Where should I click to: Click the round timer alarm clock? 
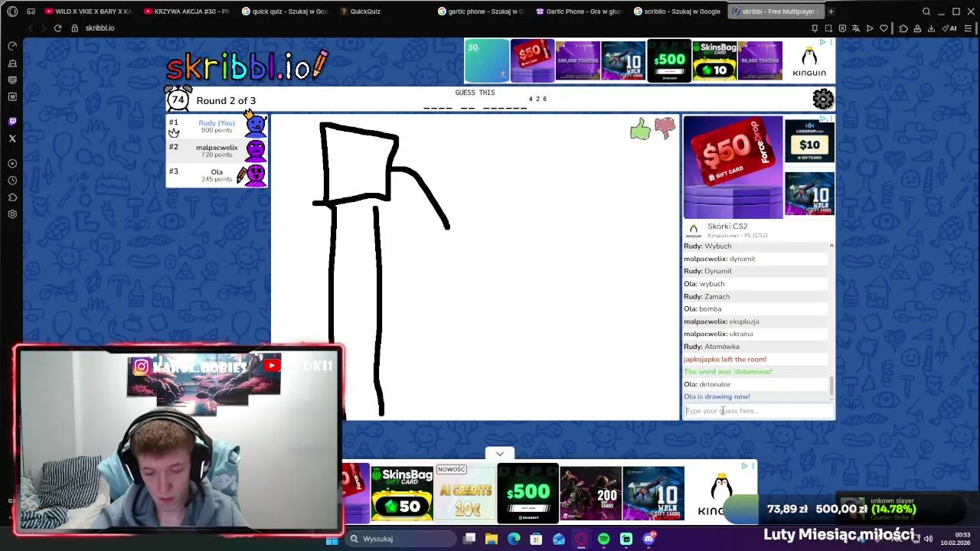pyautogui.click(x=178, y=99)
